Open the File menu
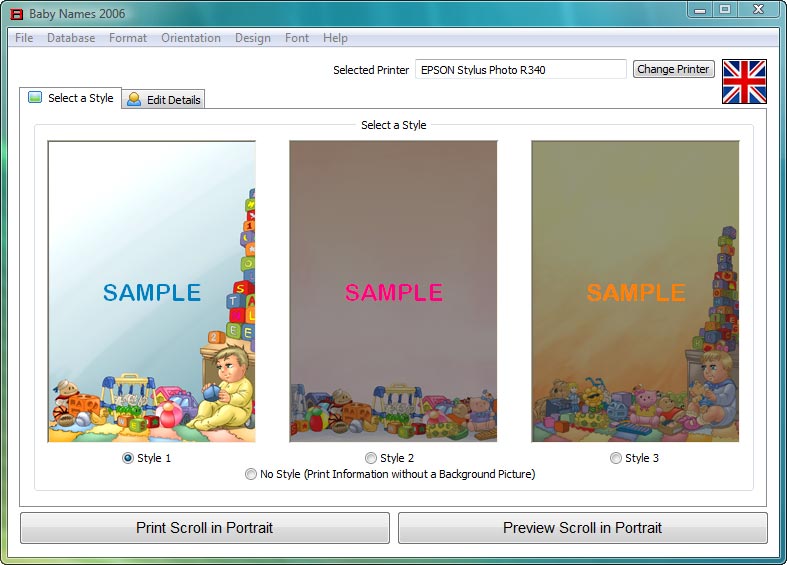 click(24, 38)
